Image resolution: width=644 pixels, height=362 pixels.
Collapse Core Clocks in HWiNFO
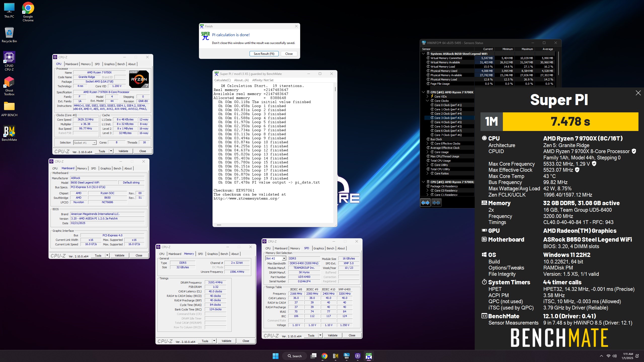click(x=427, y=101)
